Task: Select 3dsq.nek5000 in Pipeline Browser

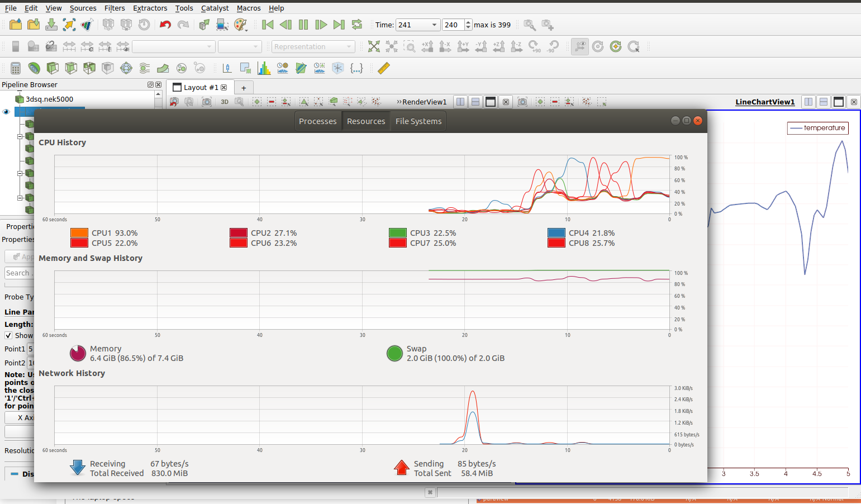Action: click(x=49, y=99)
